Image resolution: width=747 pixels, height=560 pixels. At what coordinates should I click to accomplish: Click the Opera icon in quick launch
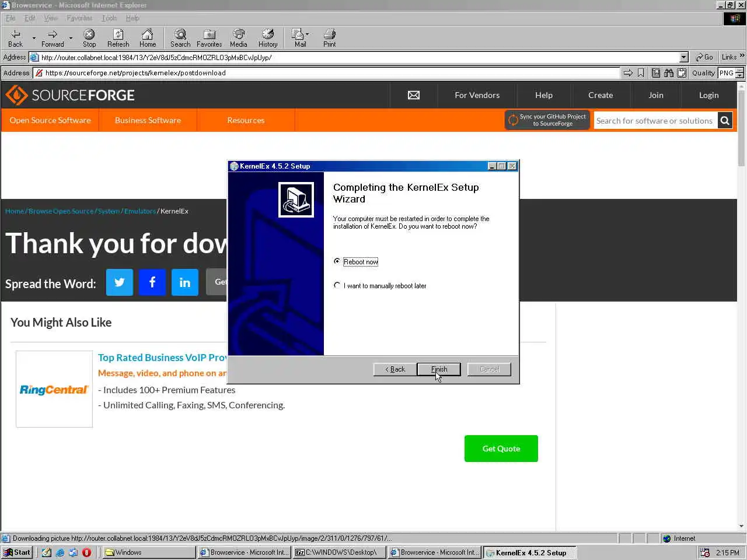coord(87,552)
